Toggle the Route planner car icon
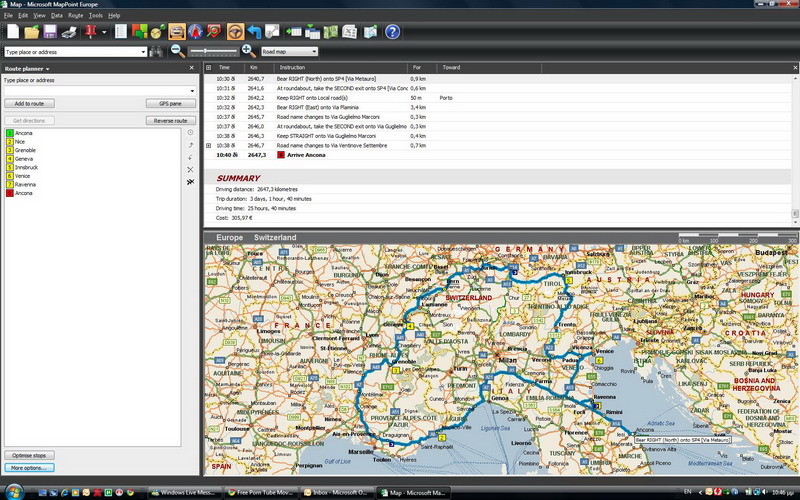Image resolution: width=800 pixels, height=500 pixels. coord(176,32)
